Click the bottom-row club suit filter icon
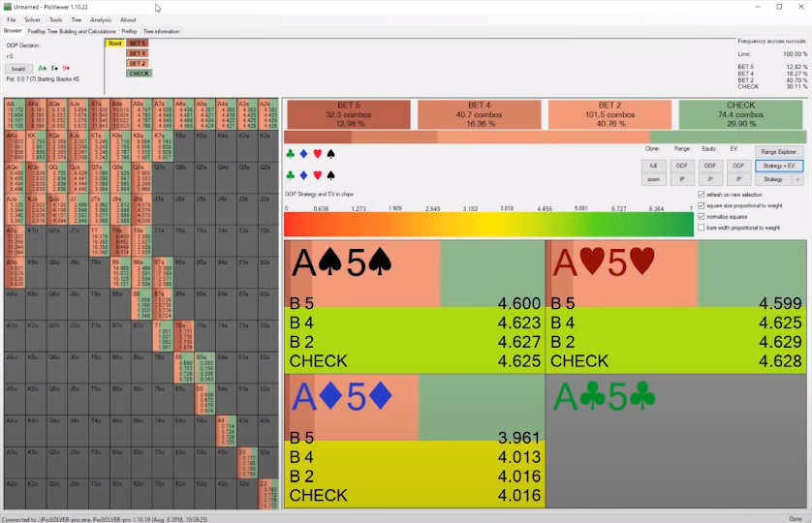The height and width of the screenshot is (523, 812). (291, 175)
